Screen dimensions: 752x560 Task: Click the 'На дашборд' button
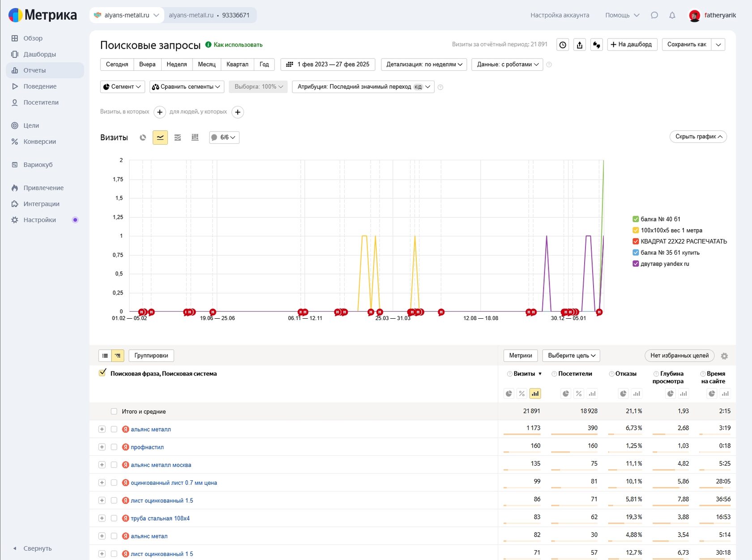pyautogui.click(x=632, y=44)
